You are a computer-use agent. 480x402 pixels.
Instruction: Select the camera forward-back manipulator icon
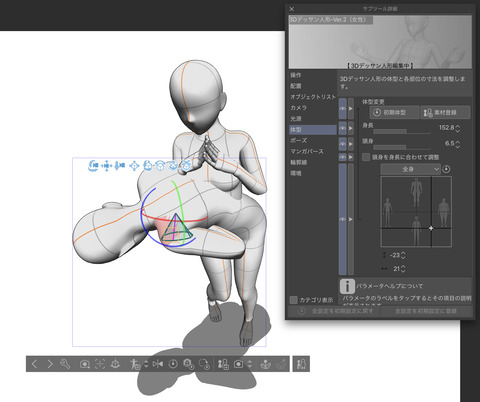(120, 165)
